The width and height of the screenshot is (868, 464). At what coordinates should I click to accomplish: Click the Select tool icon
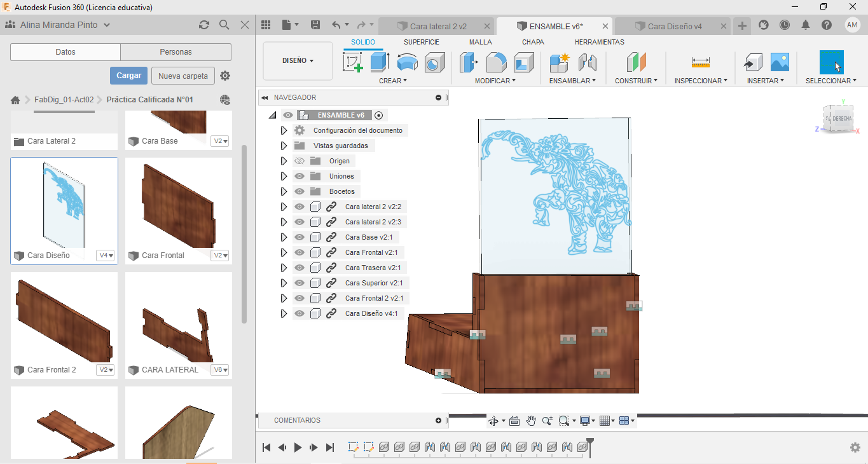click(x=831, y=62)
